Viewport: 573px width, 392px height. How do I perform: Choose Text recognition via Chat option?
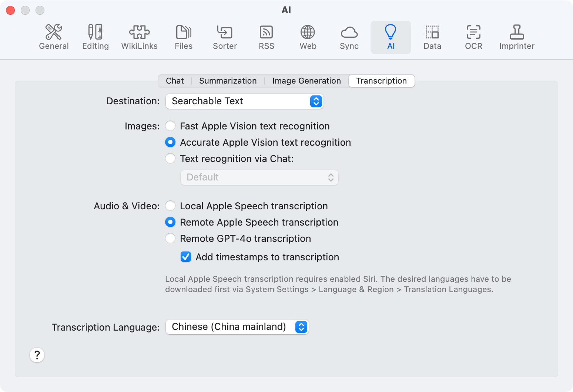coord(170,159)
